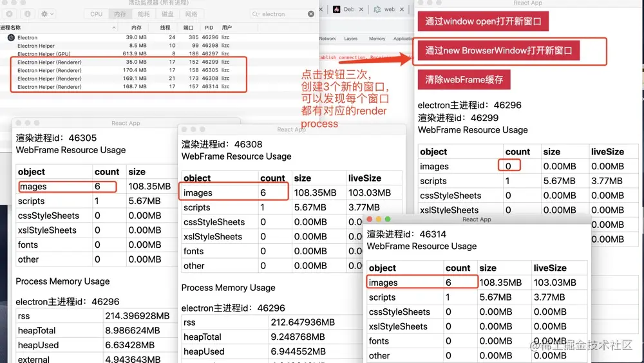644x363 pixels.
Task: Click Process Memory Usage heading in window 46308
Action: click(229, 288)
